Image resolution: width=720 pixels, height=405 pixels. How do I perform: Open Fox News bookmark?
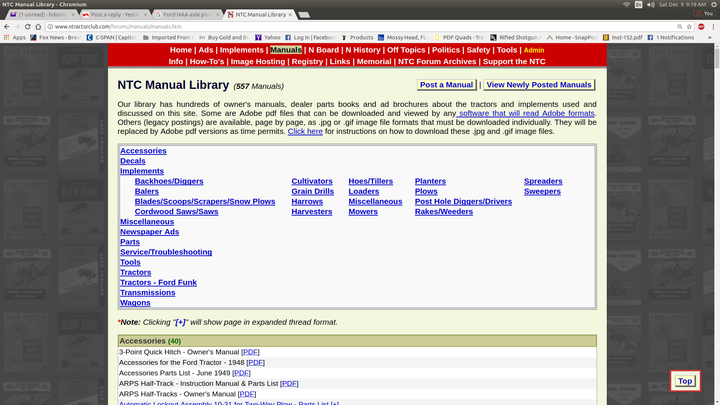[x=55, y=38]
